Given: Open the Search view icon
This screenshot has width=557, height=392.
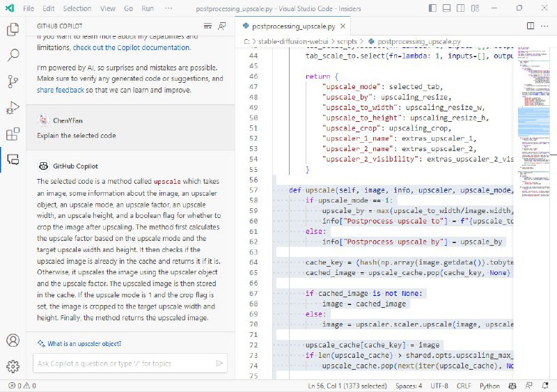Looking at the screenshot, I should tap(13, 55).
